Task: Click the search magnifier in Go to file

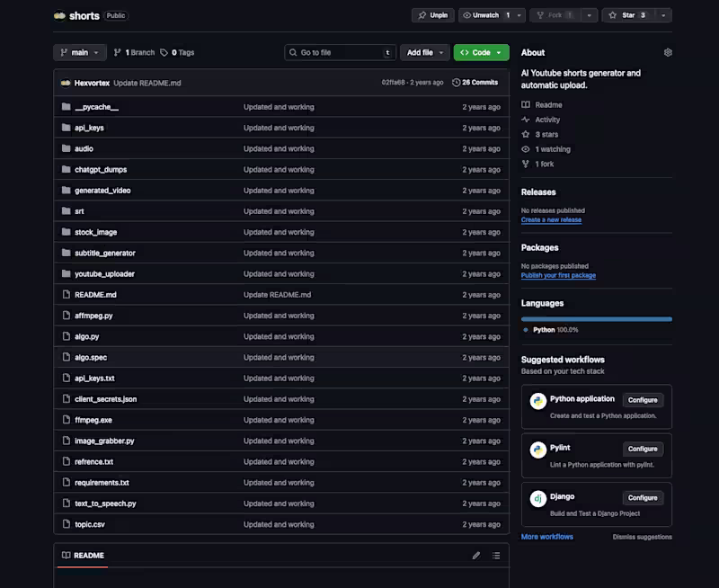Action: pos(292,52)
